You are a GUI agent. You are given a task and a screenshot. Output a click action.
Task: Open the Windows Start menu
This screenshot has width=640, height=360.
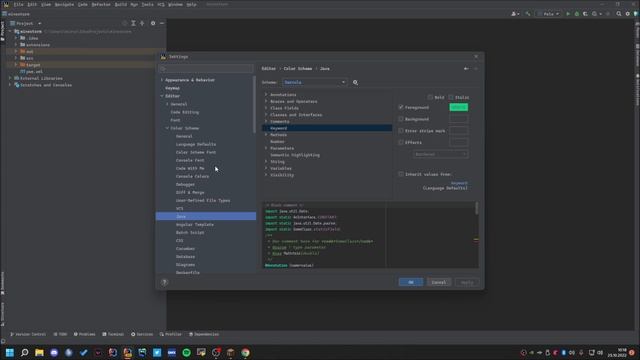[9, 353]
